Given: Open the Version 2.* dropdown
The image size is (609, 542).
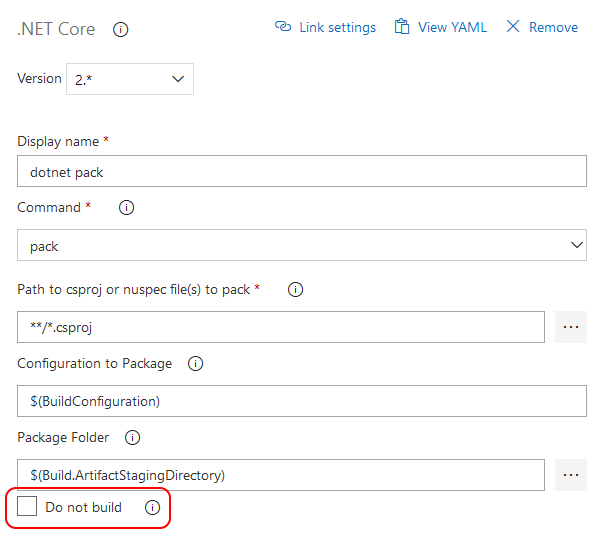Looking at the screenshot, I should [129, 79].
